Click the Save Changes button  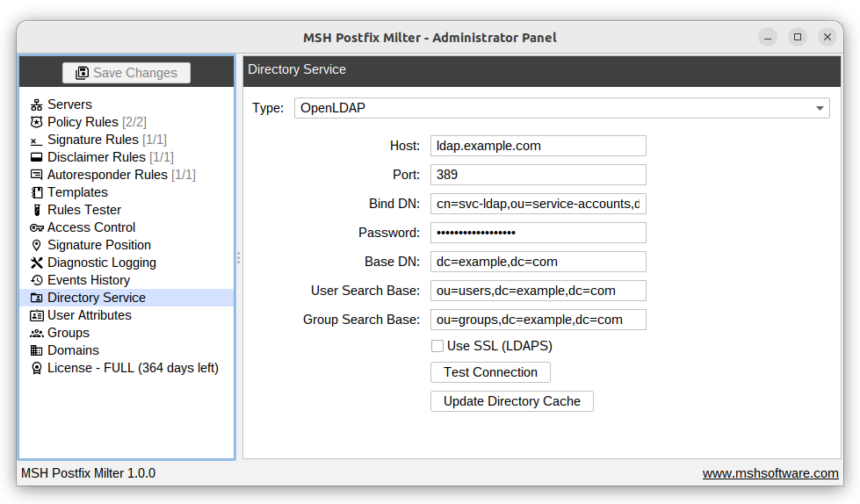pos(126,73)
